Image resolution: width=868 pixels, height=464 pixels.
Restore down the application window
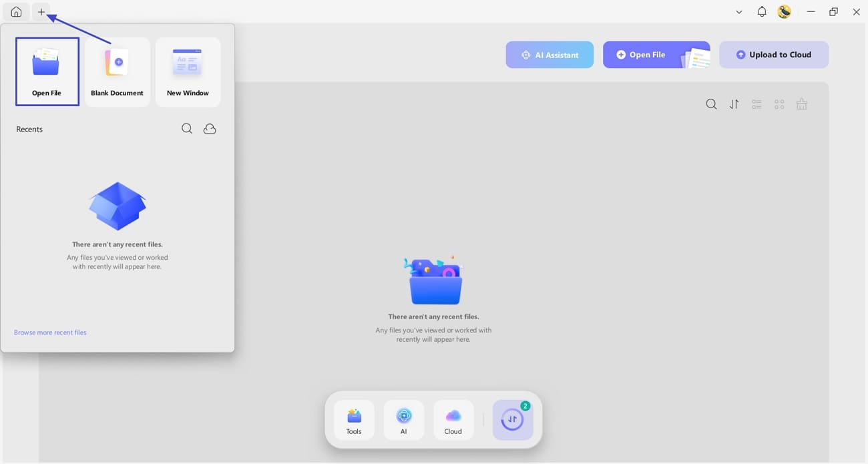[x=834, y=12]
